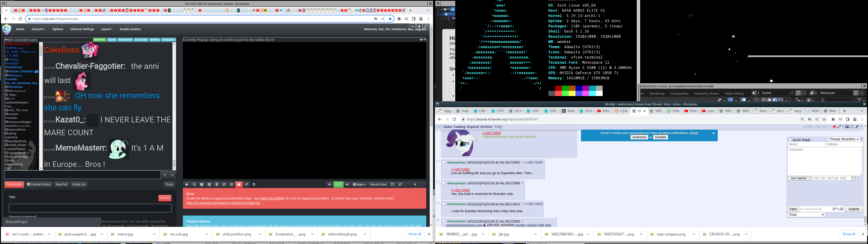The width and height of the screenshot is (868, 244).
Task: Toggle the Quick Reply checkbox
Action: tap(790, 140)
